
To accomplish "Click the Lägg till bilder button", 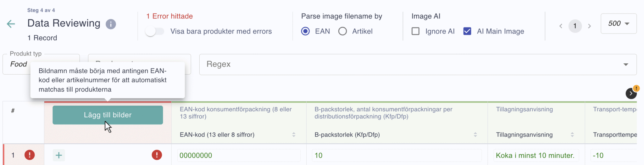I will click(108, 115).
